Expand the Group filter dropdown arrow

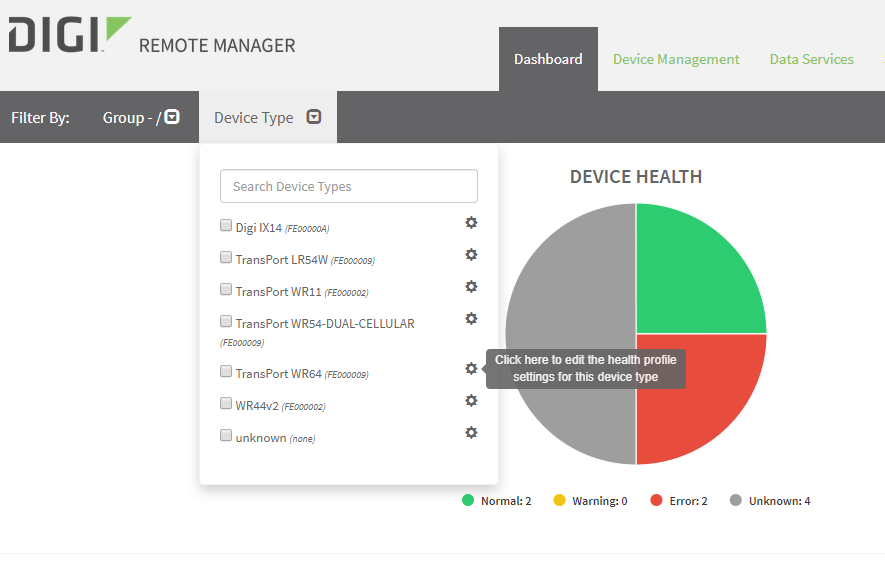[172, 116]
